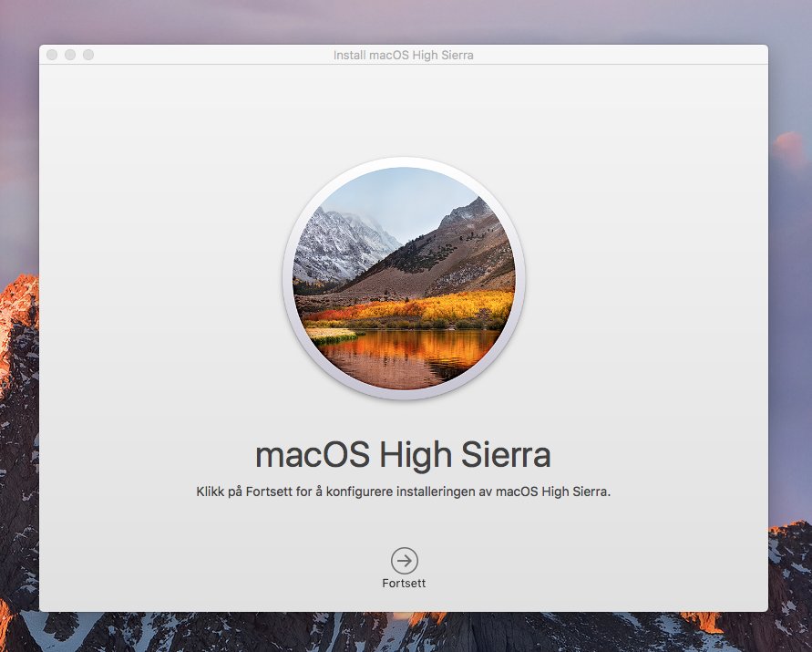Image resolution: width=812 pixels, height=652 pixels.
Task: Click the macOS High Sierra circular artwork
Action: (404, 278)
